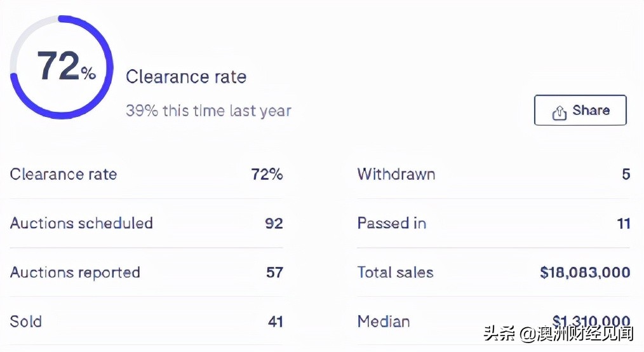Click the share upload arrow icon
Image resolution: width=644 pixels, height=352 pixels.
(560, 112)
